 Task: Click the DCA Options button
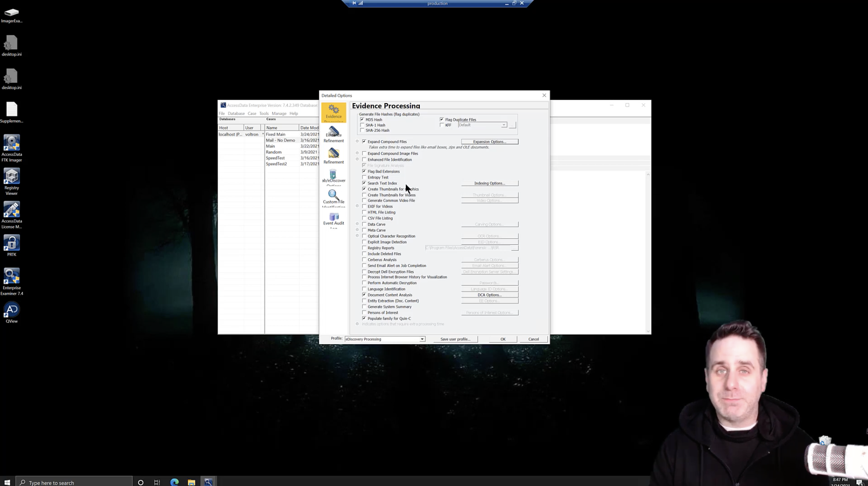tap(489, 295)
